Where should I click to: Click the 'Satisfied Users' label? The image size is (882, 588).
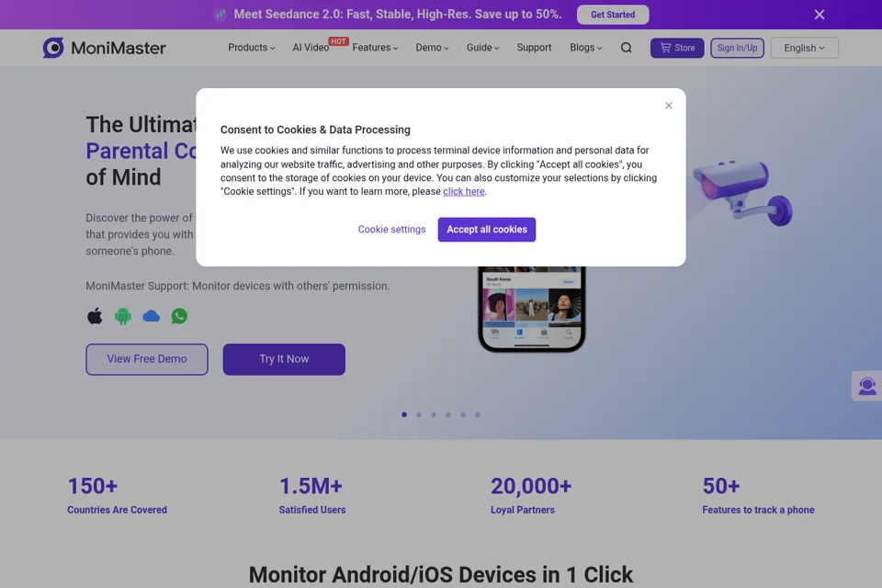pyautogui.click(x=312, y=510)
